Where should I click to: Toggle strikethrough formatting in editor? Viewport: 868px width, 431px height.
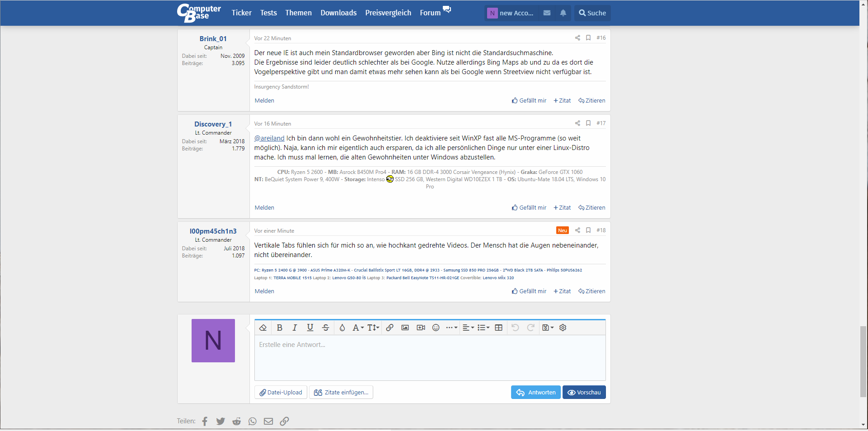(x=325, y=328)
